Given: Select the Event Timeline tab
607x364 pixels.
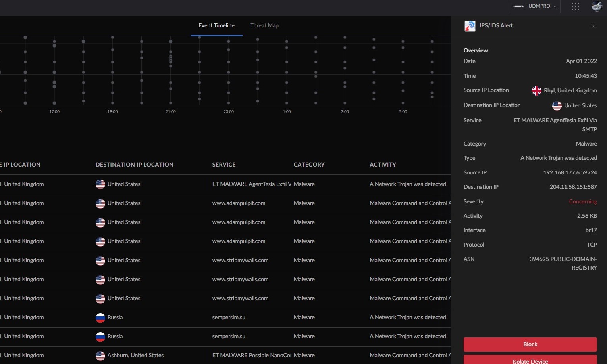Looking at the screenshot, I should tap(216, 25).
